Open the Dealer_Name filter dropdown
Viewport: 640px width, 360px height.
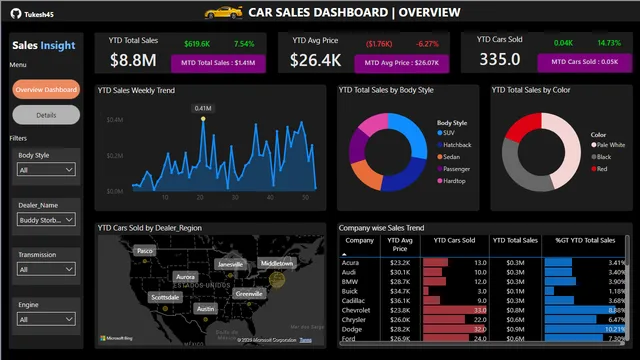click(46, 220)
